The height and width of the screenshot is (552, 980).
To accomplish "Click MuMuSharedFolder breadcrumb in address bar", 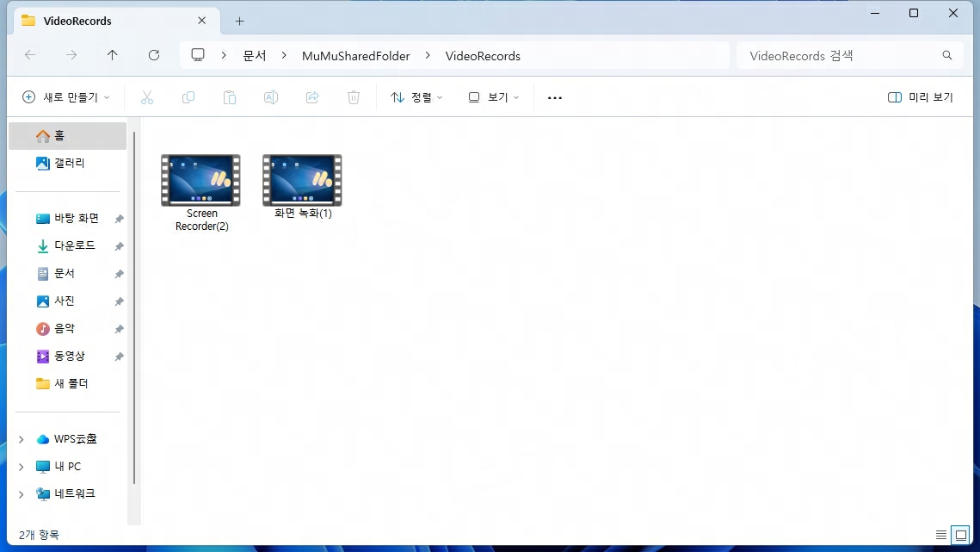I will point(355,56).
